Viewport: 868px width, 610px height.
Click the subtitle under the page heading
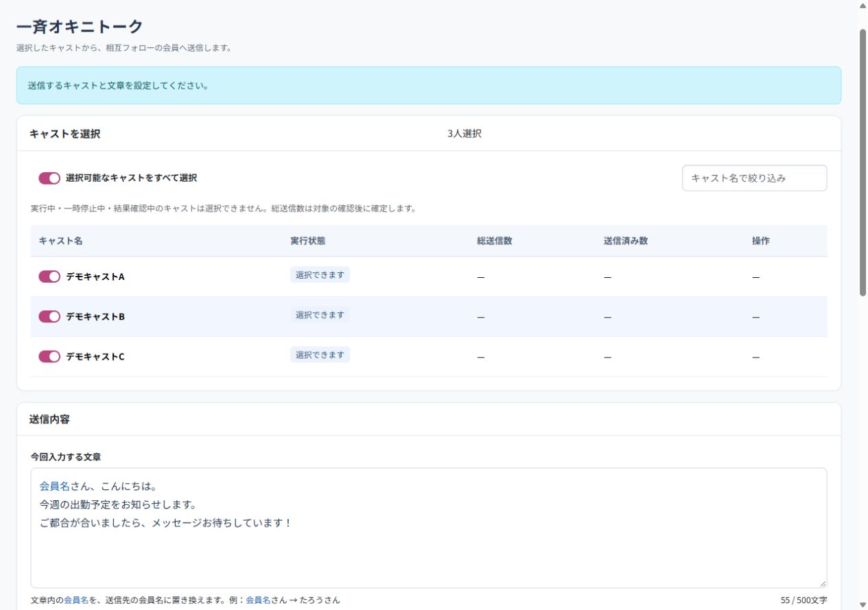(x=124, y=48)
